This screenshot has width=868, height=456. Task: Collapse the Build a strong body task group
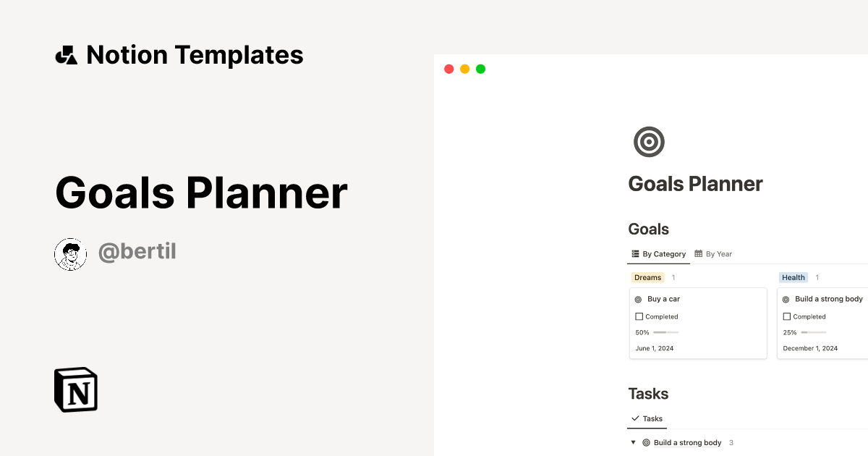tap(632, 442)
